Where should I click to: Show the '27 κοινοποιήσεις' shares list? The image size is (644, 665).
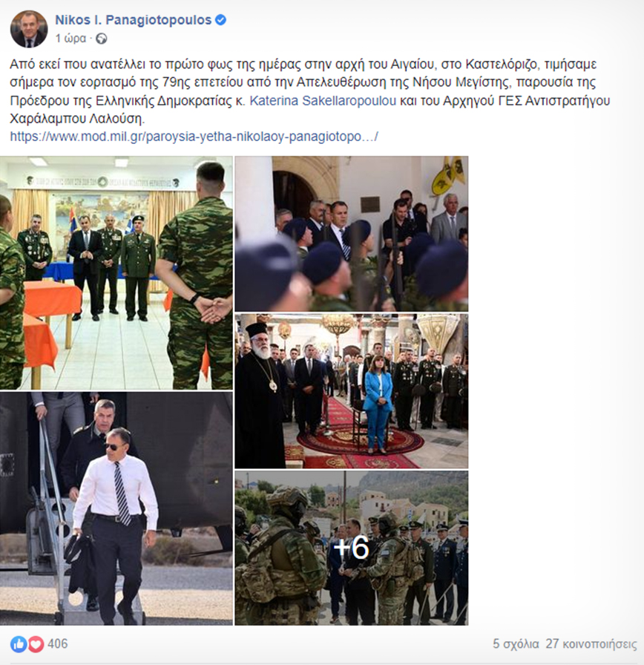[x=591, y=643]
